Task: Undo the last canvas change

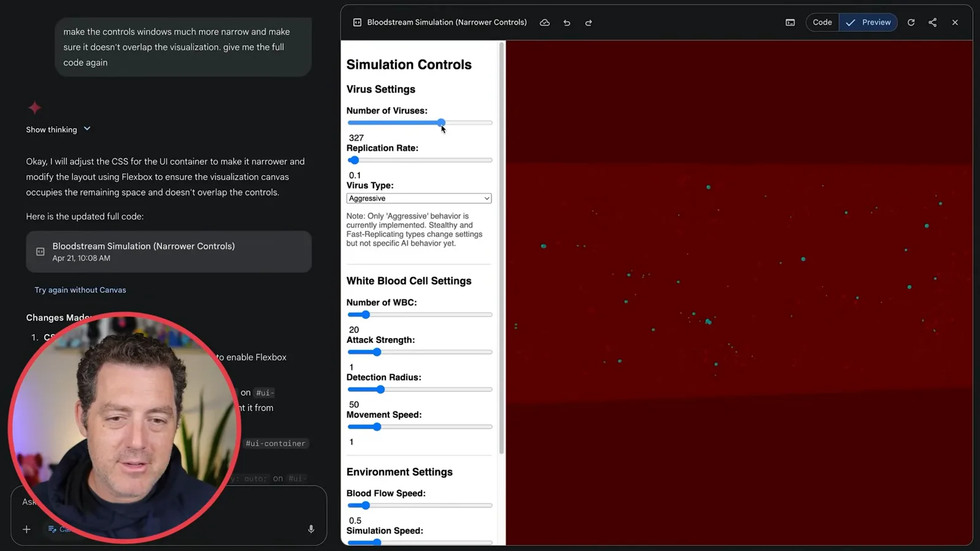Action: (567, 23)
